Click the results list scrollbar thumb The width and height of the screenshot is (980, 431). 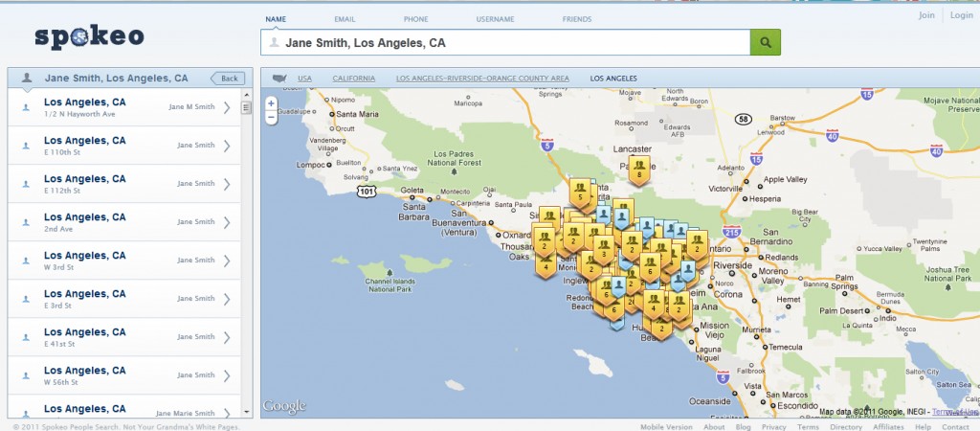[246, 107]
